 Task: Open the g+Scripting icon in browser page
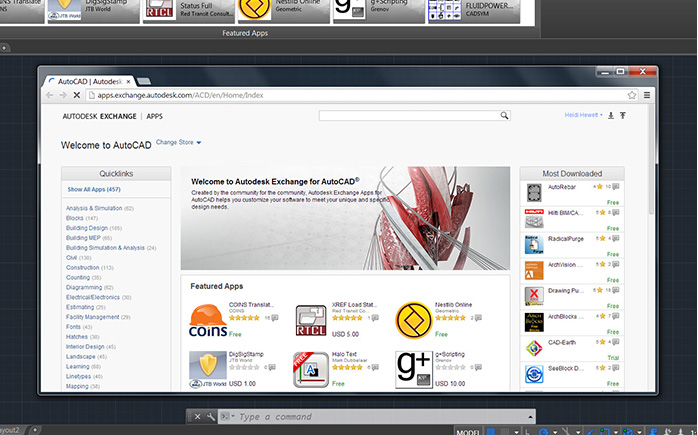pos(414,370)
